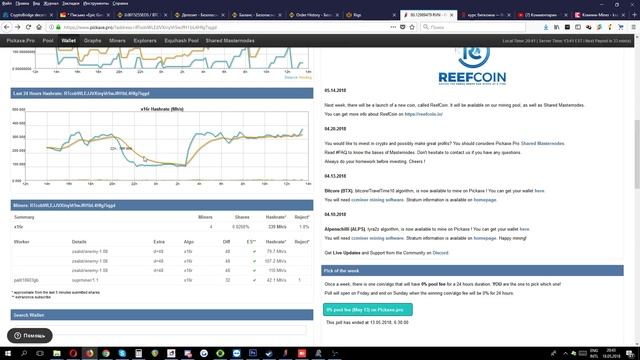Open Windows Start menu

tap(8, 353)
